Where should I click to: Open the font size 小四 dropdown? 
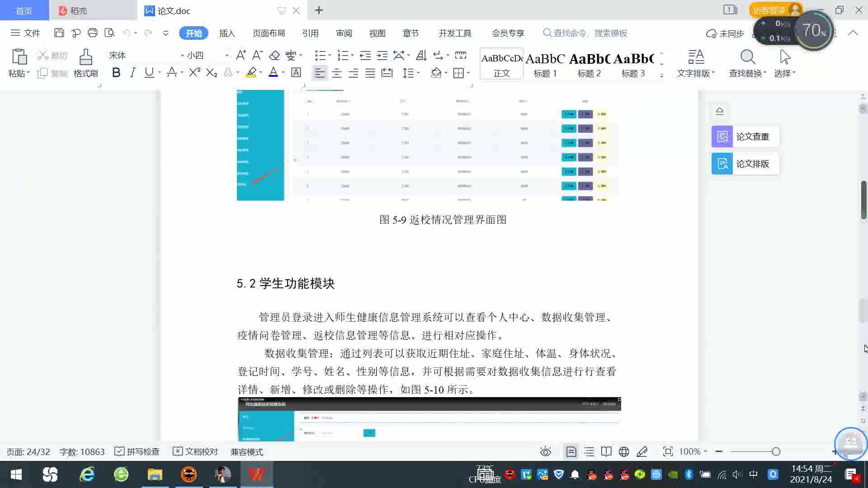tap(227, 56)
